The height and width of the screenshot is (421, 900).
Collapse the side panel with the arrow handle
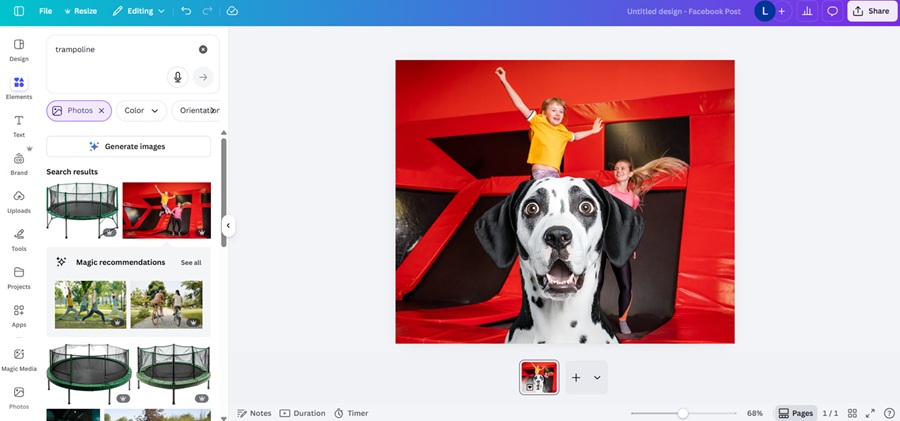pyautogui.click(x=228, y=226)
